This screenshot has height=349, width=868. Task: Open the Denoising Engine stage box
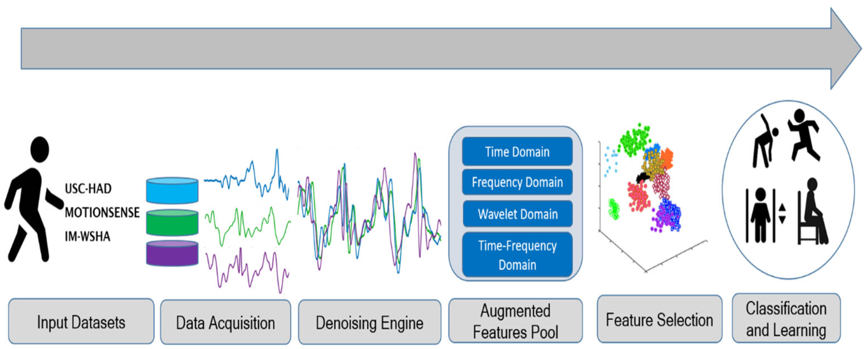(x=369, y=322)
